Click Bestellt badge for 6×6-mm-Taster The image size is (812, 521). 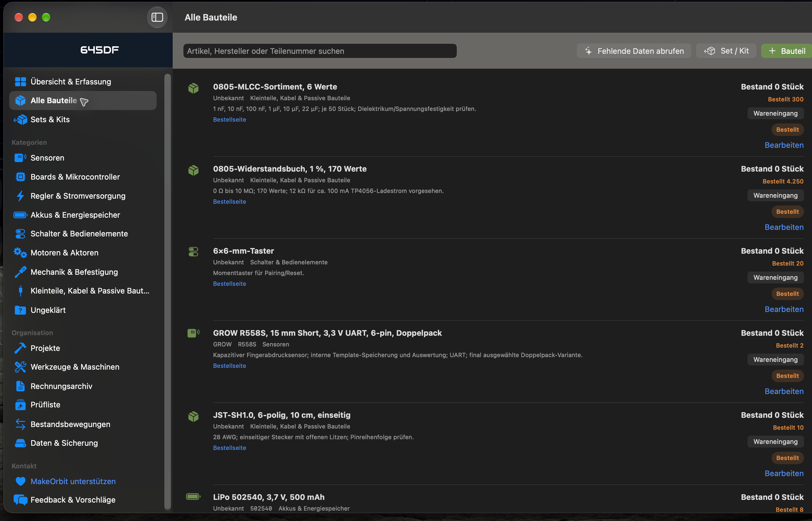click(788, 294)
